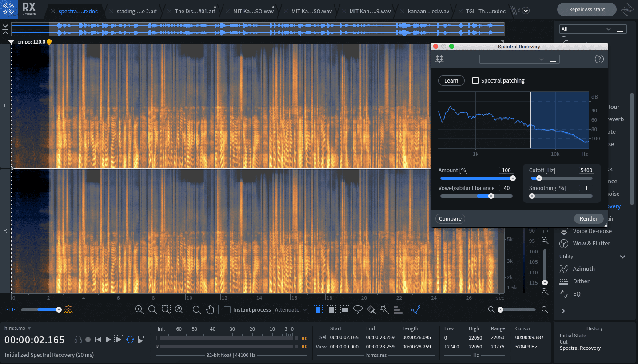Zoom in with the toolbar magnifier plus

[139, 310]
